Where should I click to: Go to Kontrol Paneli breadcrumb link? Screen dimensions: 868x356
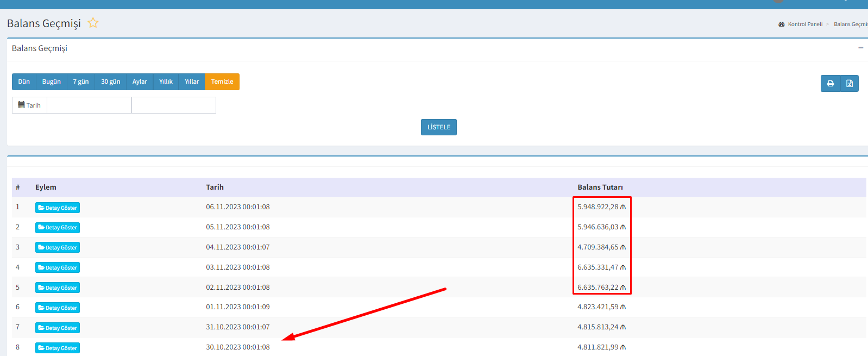point(805,24)
